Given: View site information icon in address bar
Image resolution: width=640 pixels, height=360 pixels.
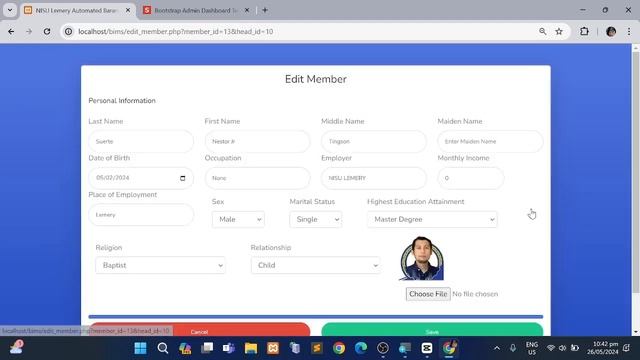Looking at the screenshot, I should pos(69,31).
